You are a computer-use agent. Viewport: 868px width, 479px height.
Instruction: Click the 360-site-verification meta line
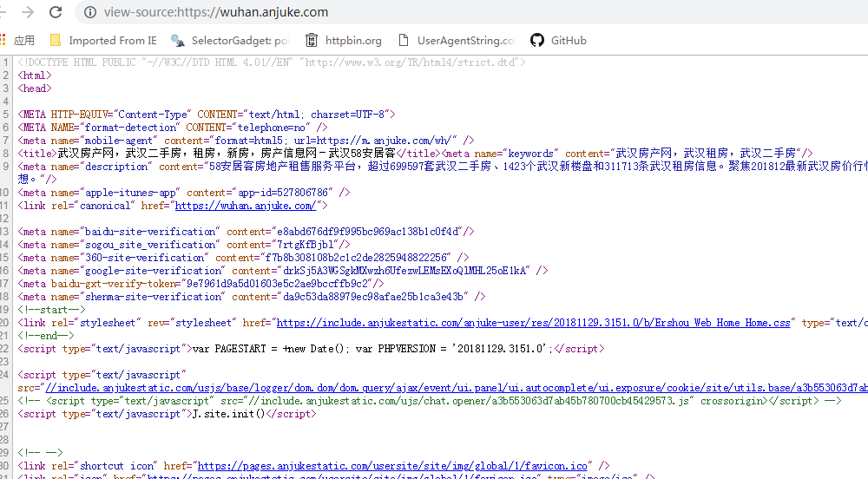243,258
